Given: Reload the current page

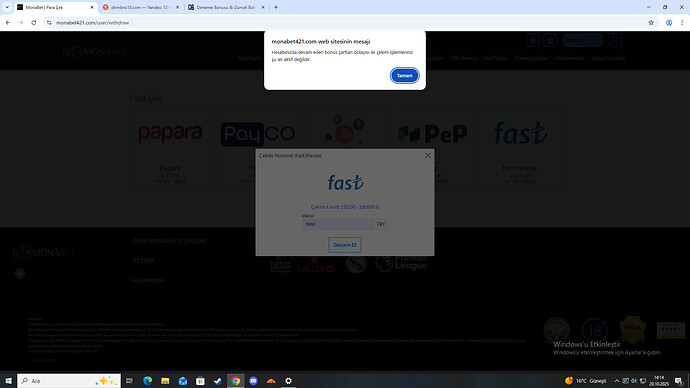Looking at the screenshot, I should tap(33, 22).
